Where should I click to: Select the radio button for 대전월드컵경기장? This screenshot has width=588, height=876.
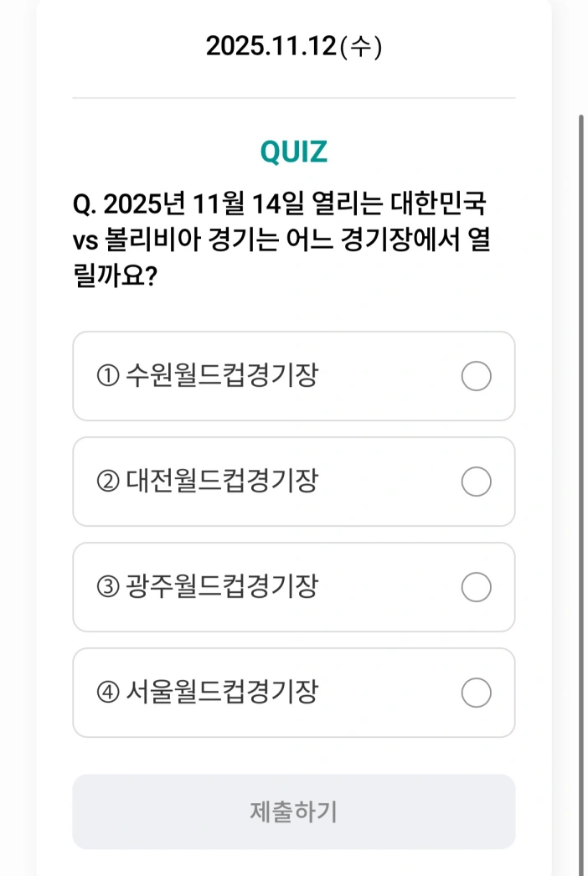tap(476, 482)
